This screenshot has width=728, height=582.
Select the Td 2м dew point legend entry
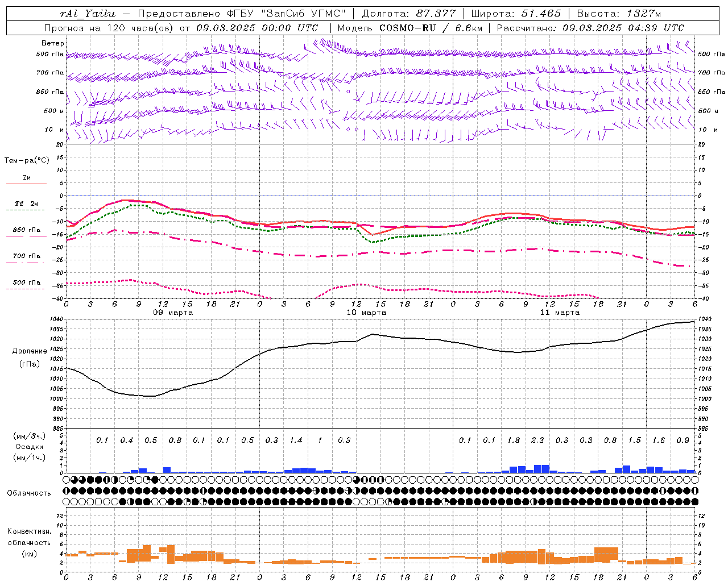click(x=26, y=203)
